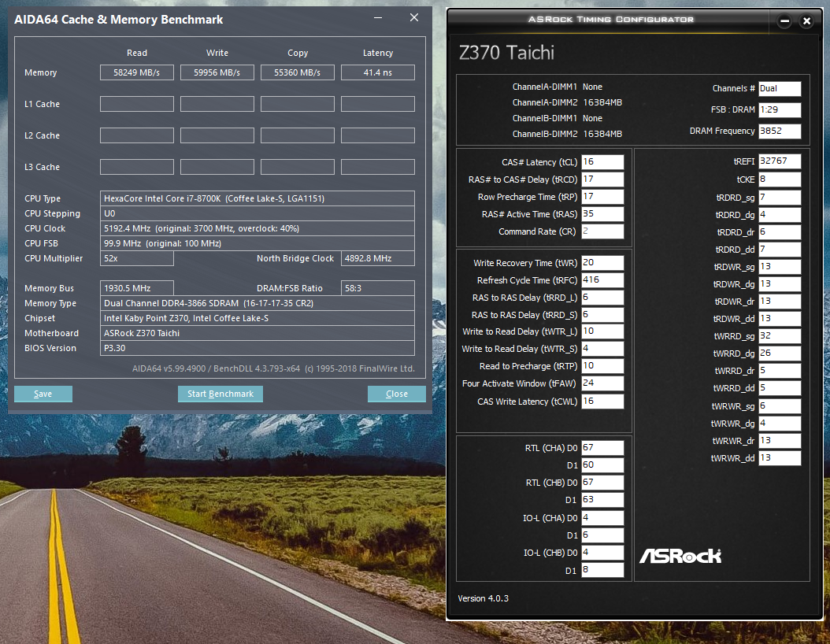This screenshot has height=644, width=830.
Task: Click the IO-L (CHB) D1 value 8 field
Action: (602, 570)
